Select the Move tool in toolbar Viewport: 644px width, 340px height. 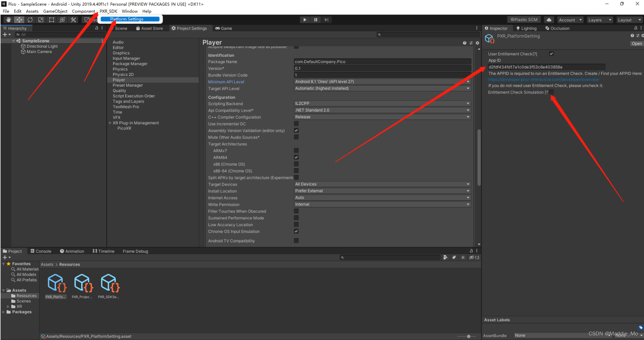[20, 20]
